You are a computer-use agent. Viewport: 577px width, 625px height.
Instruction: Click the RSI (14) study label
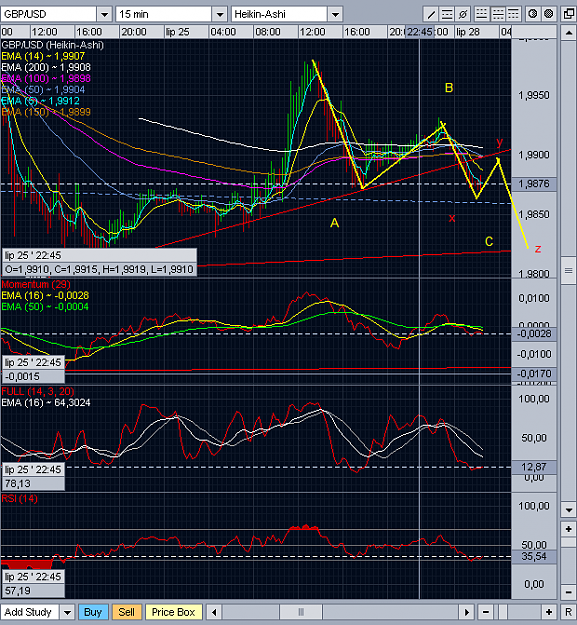tap(19, 499)
